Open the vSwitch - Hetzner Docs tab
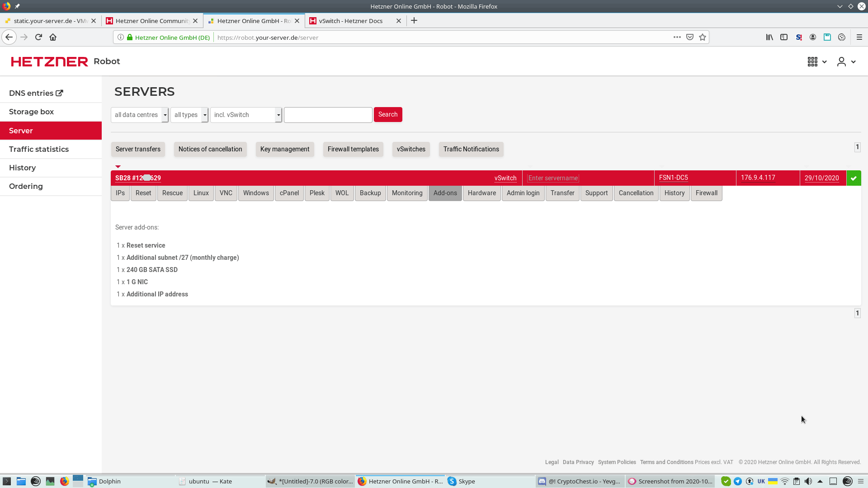This screenshot has width=868, height=488. pos(351,21)
